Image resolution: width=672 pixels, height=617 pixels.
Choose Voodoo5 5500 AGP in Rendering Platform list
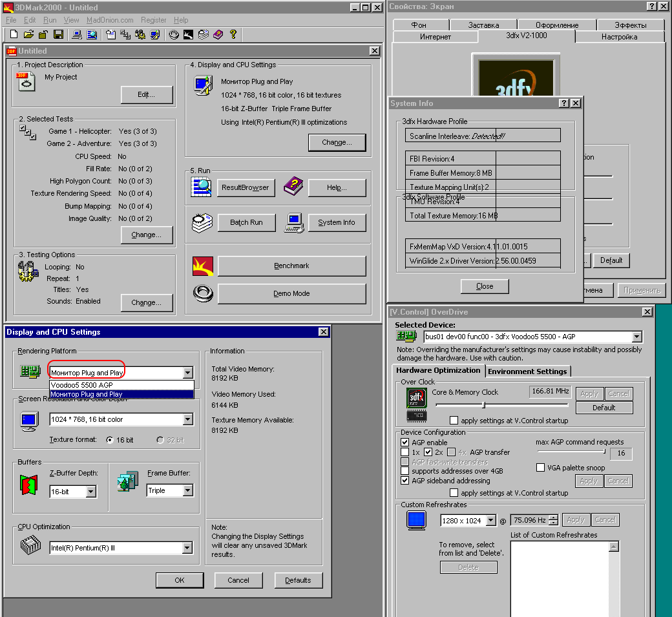coord(121,385)
